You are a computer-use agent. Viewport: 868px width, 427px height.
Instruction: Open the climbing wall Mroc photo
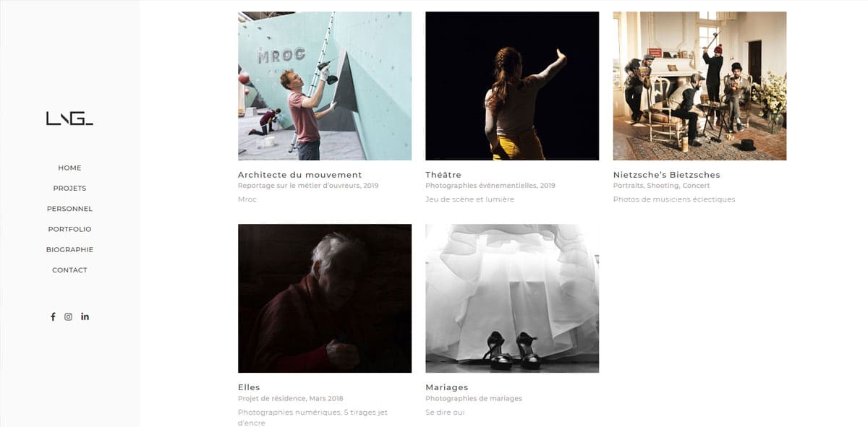pos(325,86)
